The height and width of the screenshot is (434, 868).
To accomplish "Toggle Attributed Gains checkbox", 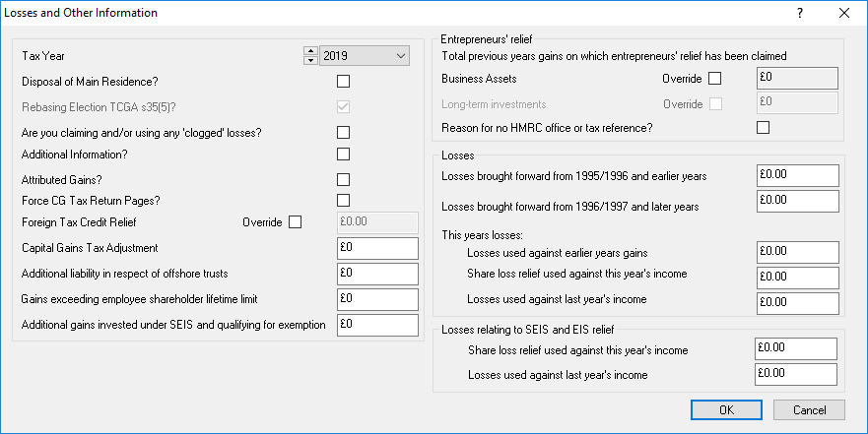I will pyautogui.click(x=343, y=179).
